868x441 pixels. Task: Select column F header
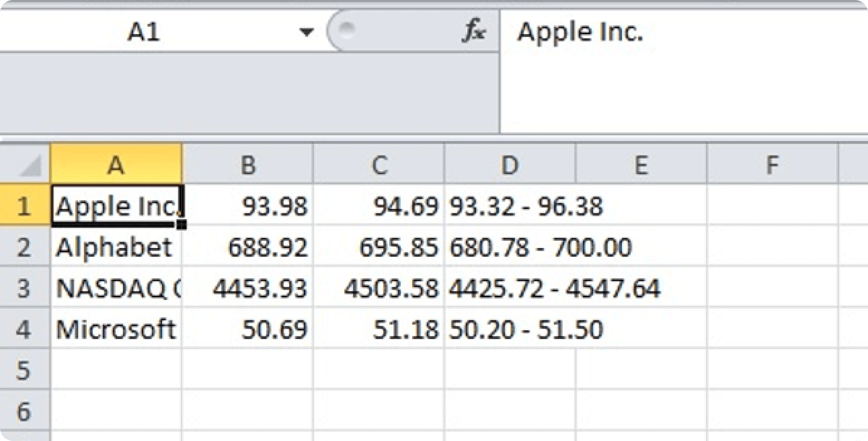(x=772, y=164)
